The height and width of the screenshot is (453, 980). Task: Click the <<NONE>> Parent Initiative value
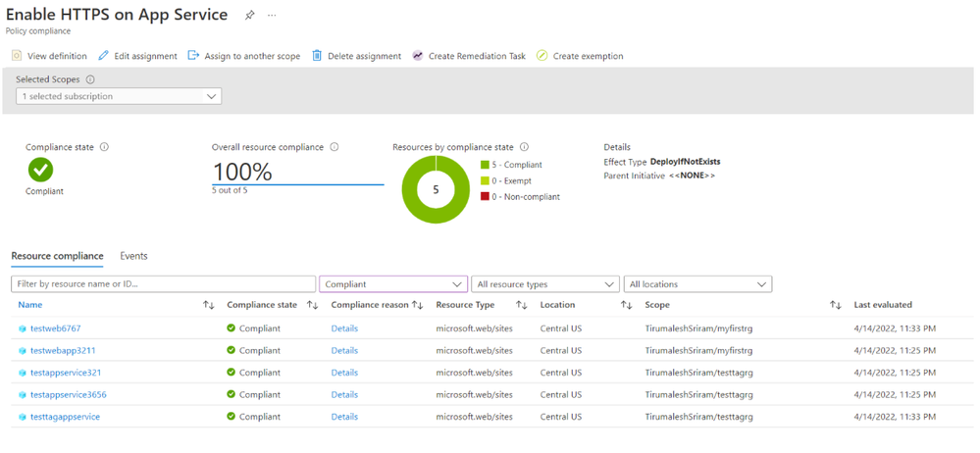pyautogui.click(x=692, y=176)
